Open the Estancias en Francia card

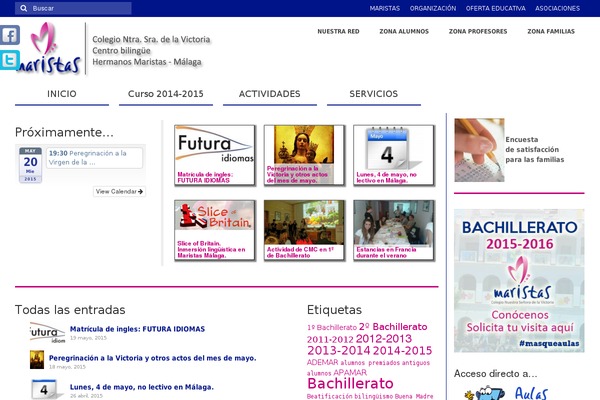pyautogui.click(x=394, y=230)
